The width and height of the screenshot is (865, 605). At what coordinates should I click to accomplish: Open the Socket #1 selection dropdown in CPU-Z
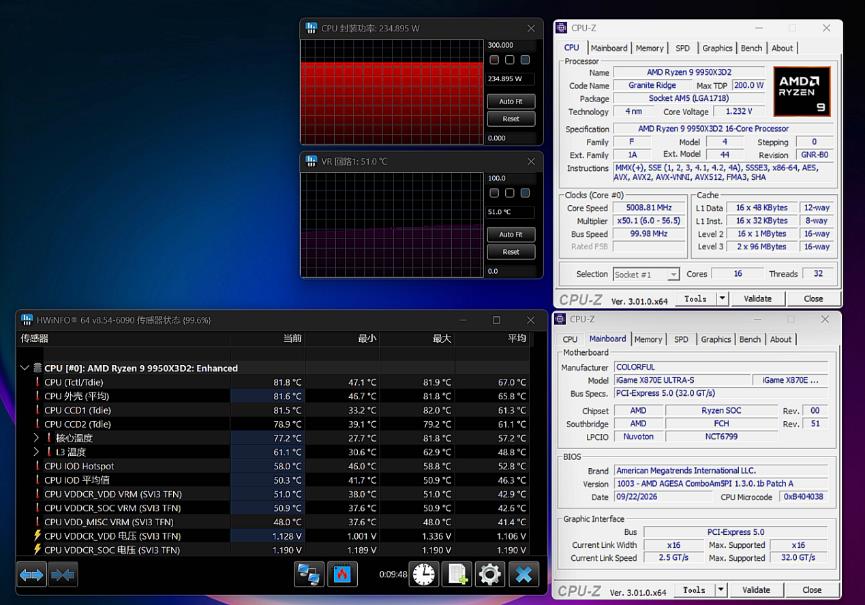pos(673,274)
